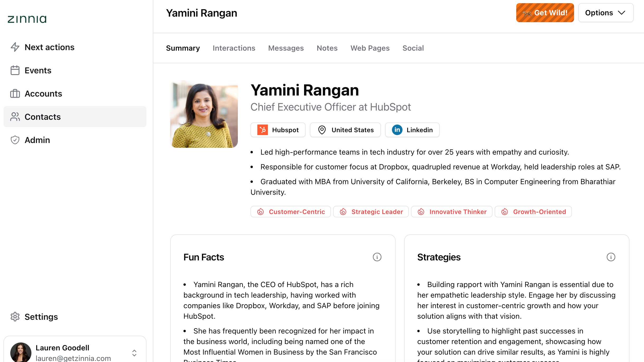Click the Next actions lightning icon
Screen dimensions: 644x362
click(15, 47)
